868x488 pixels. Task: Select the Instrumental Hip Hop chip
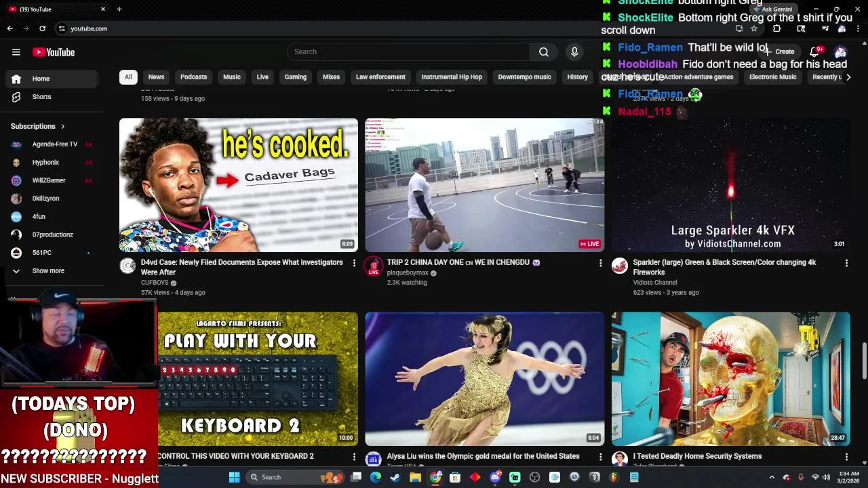pyautogui.click(x=452, y=77)
